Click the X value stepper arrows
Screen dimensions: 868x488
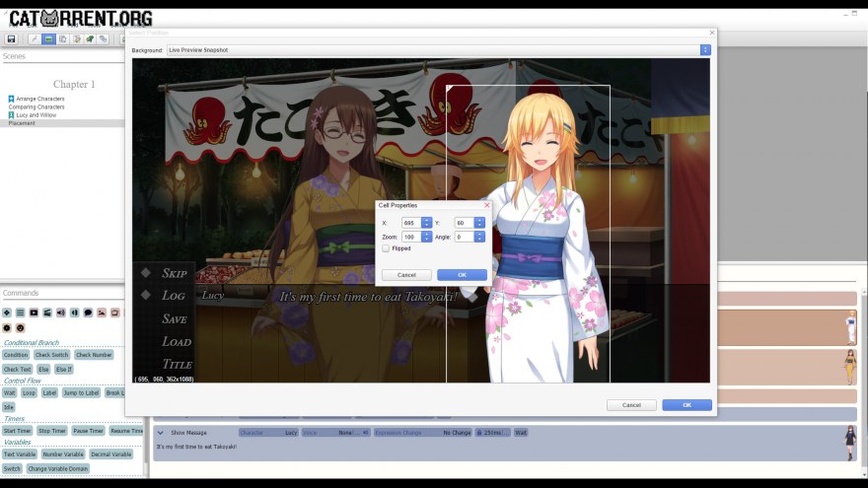pos(426,223)
